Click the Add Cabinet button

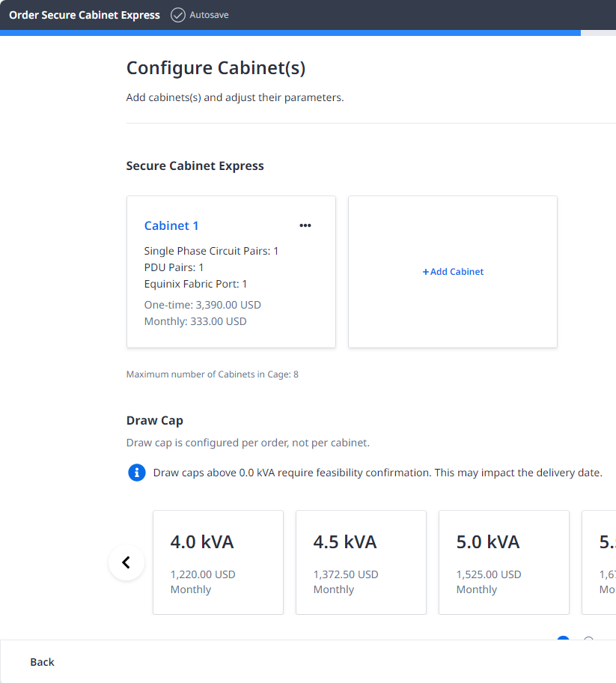[x=453, y=272]
